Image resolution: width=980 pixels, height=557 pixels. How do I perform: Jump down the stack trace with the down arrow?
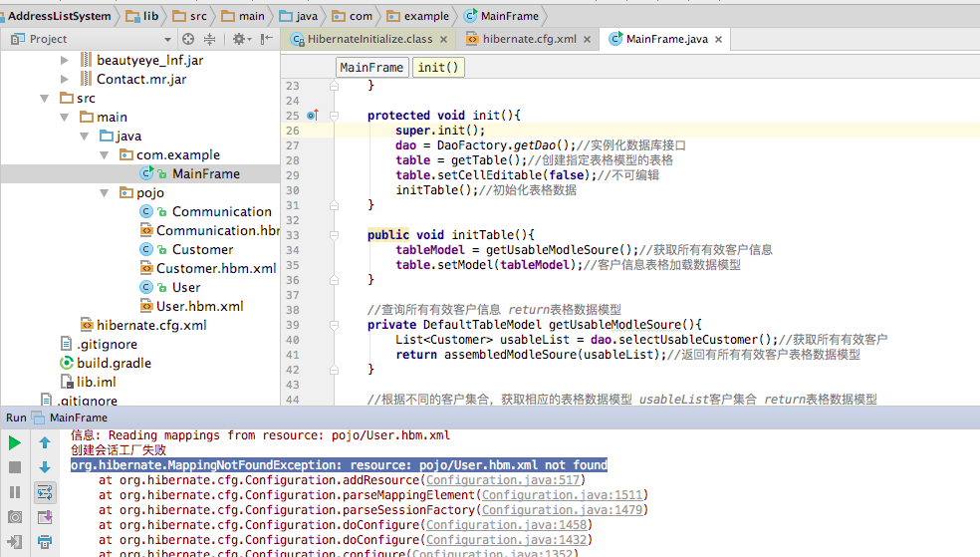pos(45,467)
